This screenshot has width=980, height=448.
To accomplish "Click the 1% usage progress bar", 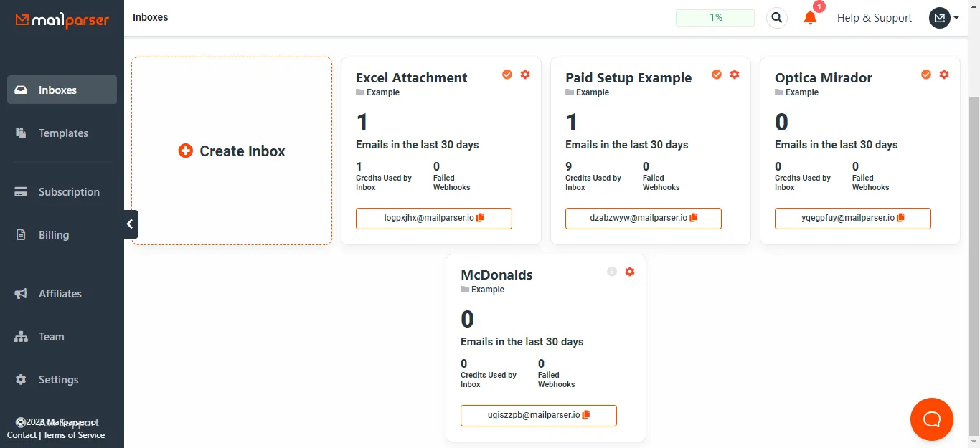I will pyautogui.click(x=715, y=18).
